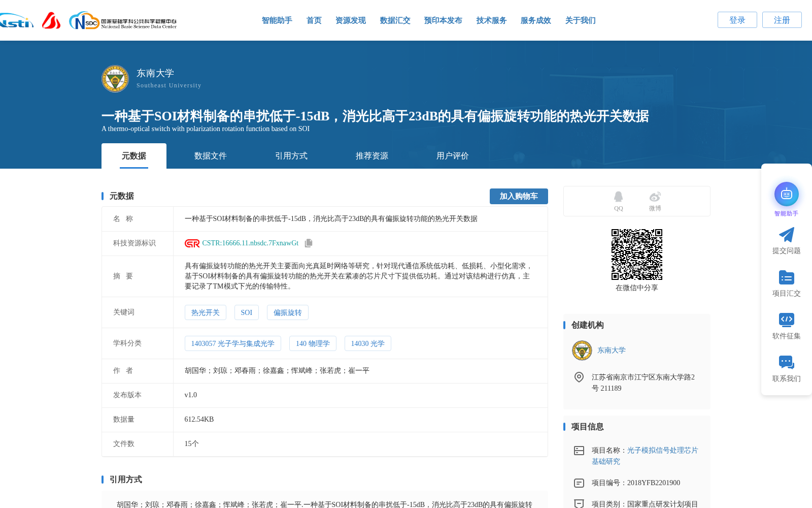Switch to the 引用方式 tab
Image resolution: width=812 pixels, height=508 pixels.
[291, 156]
